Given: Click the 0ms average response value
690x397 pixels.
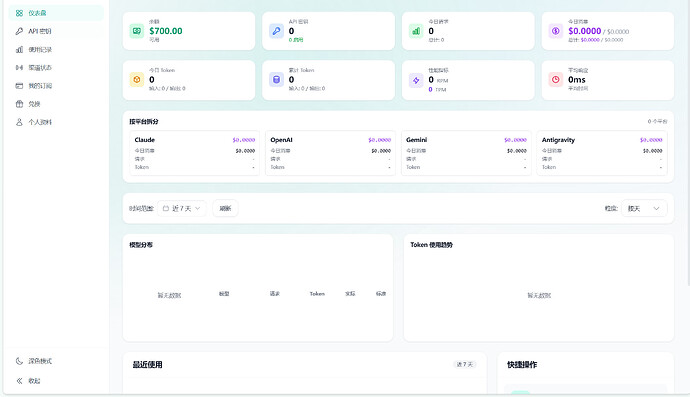Looking at the screenshot, I should pos(576,80).
